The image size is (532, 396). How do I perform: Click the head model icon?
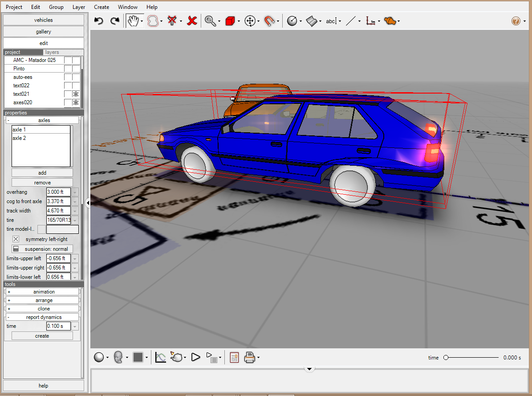[118, 357]
